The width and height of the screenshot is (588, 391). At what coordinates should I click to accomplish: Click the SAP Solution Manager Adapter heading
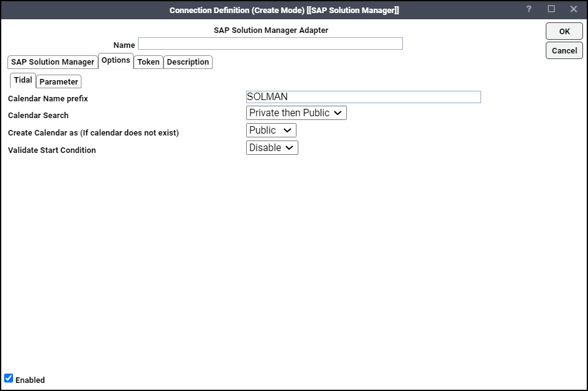tap(271, 30)
